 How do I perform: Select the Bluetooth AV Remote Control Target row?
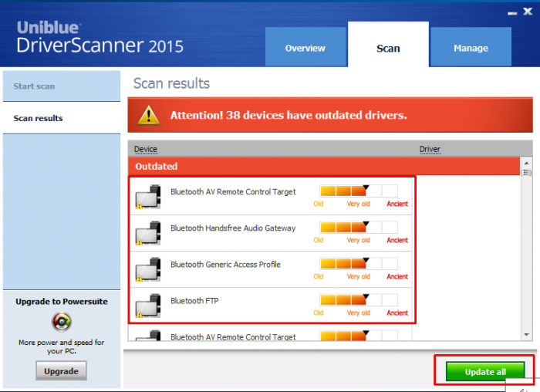271,197
